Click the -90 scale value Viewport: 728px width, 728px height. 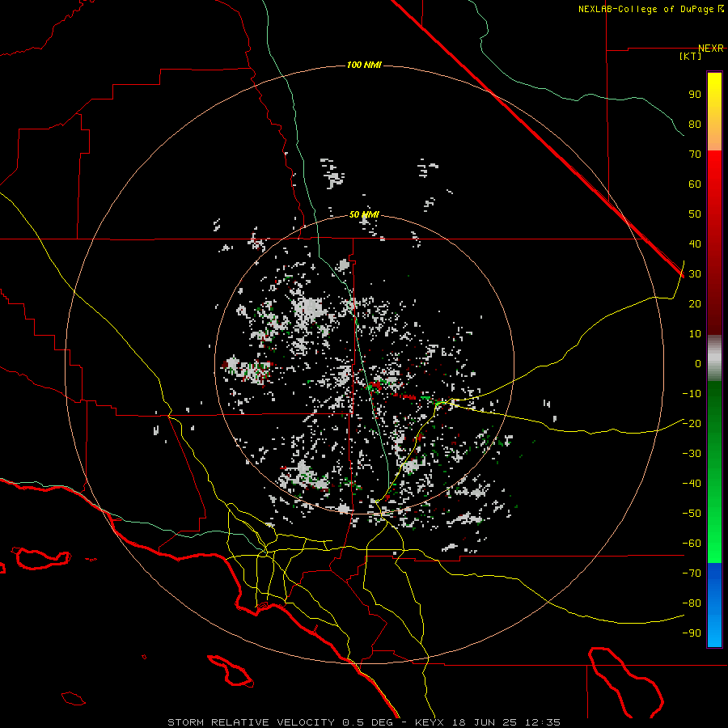tap(692, 633)
